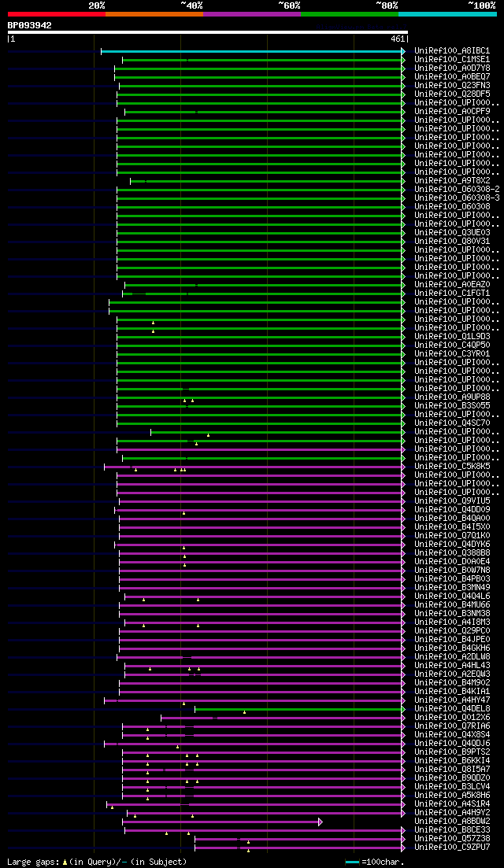Select the UniRef100_O60308-2 entry
Screen dimensions: 504x868
457,190
